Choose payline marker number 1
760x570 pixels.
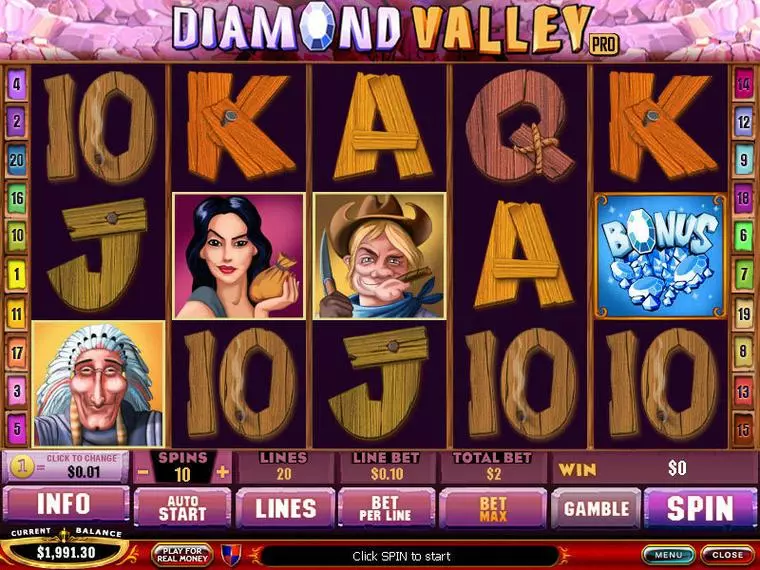16,275
